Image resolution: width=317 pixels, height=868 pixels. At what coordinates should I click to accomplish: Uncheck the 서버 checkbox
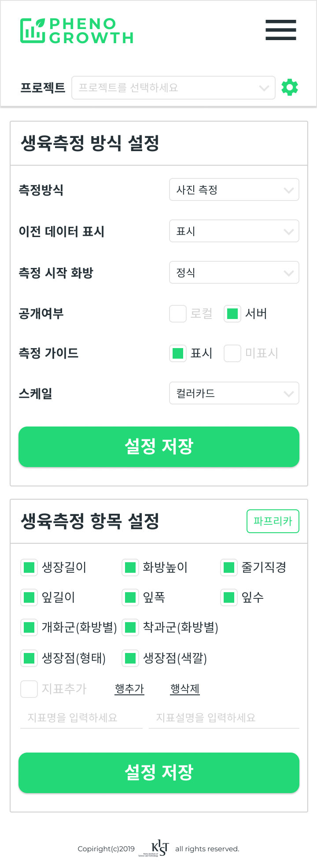[x=232, y=314]
